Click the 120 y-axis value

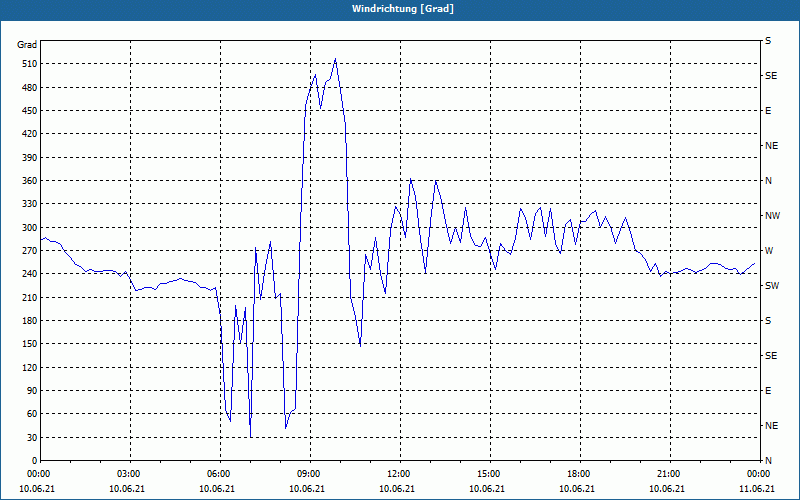tap(29, 367)
